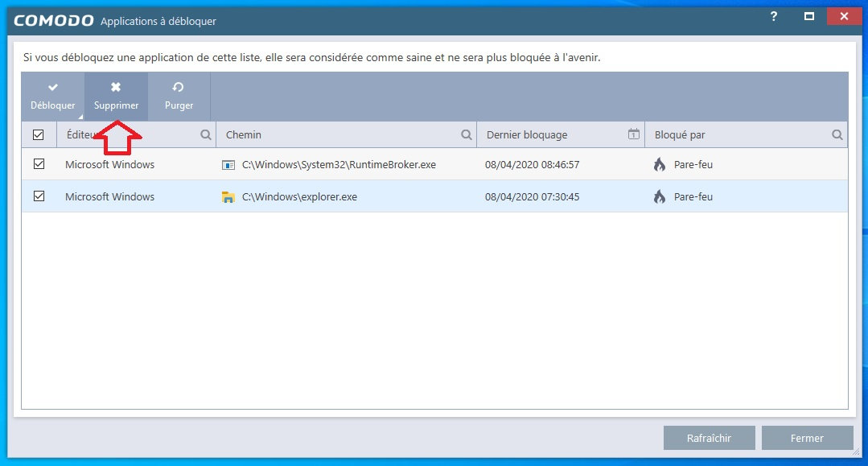
Task: Open the Débloquer dropdown corner arrow
Action: click(80, 117)
